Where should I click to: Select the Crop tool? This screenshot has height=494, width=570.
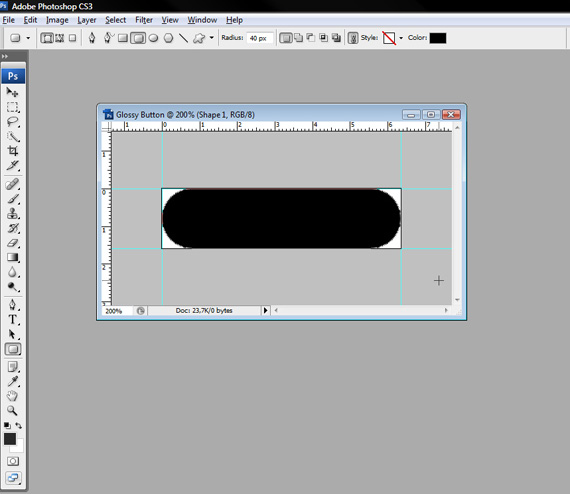[13, 151]
